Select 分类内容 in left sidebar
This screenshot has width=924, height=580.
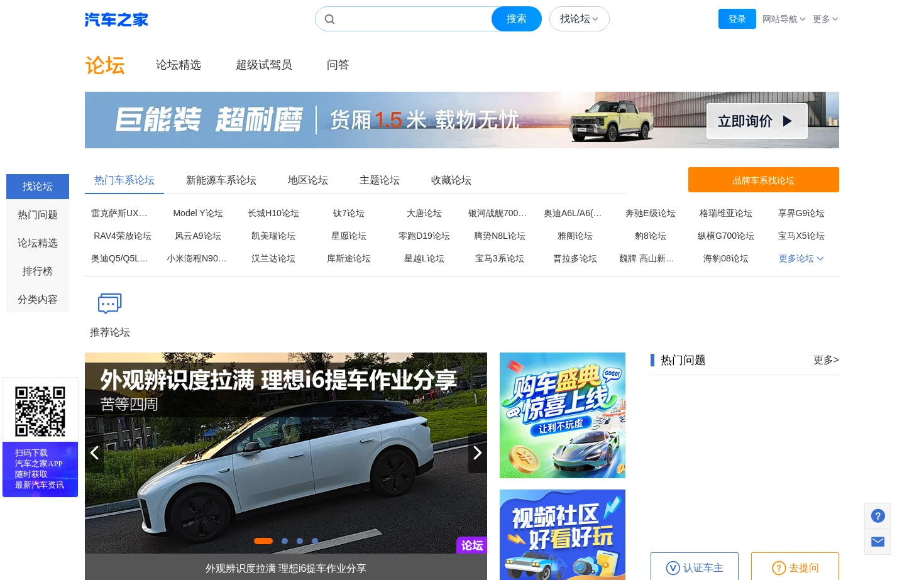coord(38,300)
